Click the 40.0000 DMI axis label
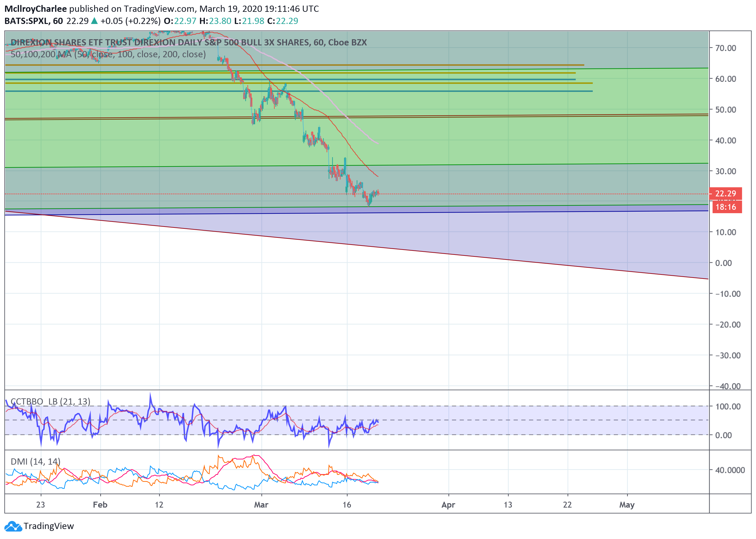 [x=730, y=470]
